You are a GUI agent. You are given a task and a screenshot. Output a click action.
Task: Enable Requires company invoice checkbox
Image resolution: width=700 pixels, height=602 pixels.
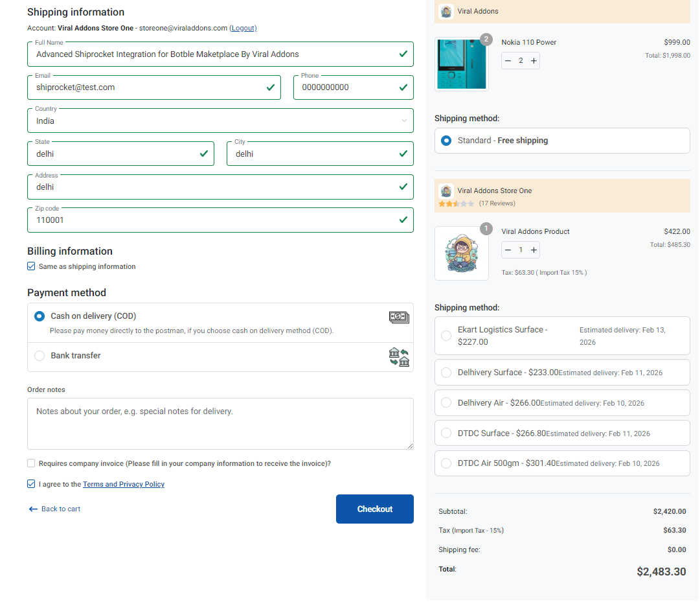(x=31, y=463)
